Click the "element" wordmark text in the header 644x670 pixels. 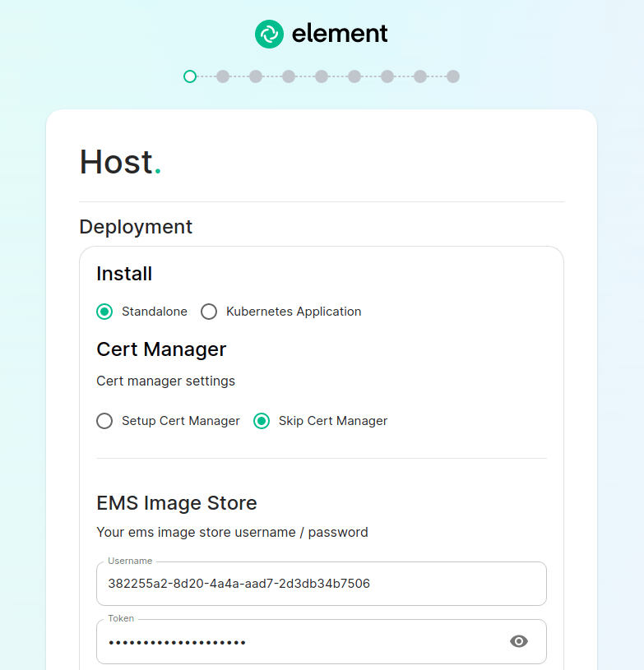click(339, 34)
